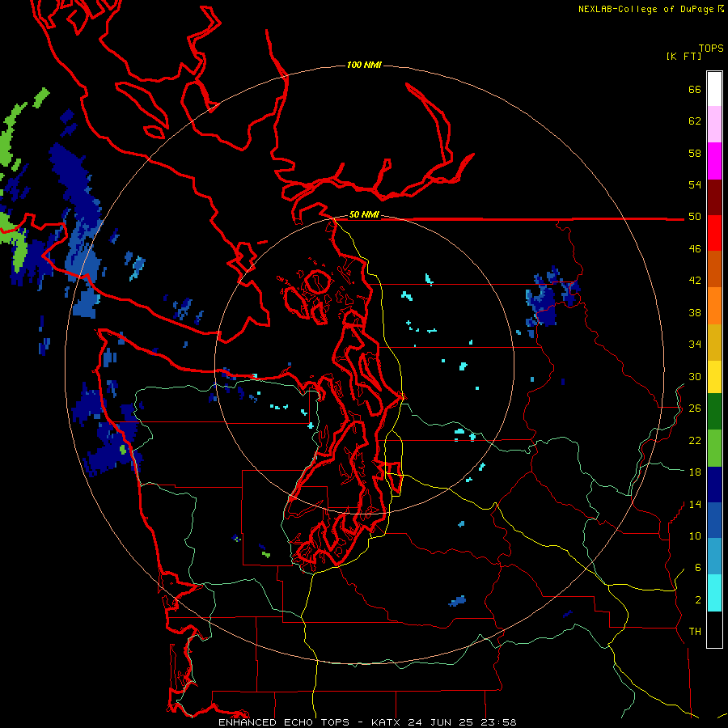Click the 66 legend value
The image size is (728, 728).
click(x=695, y=89)
